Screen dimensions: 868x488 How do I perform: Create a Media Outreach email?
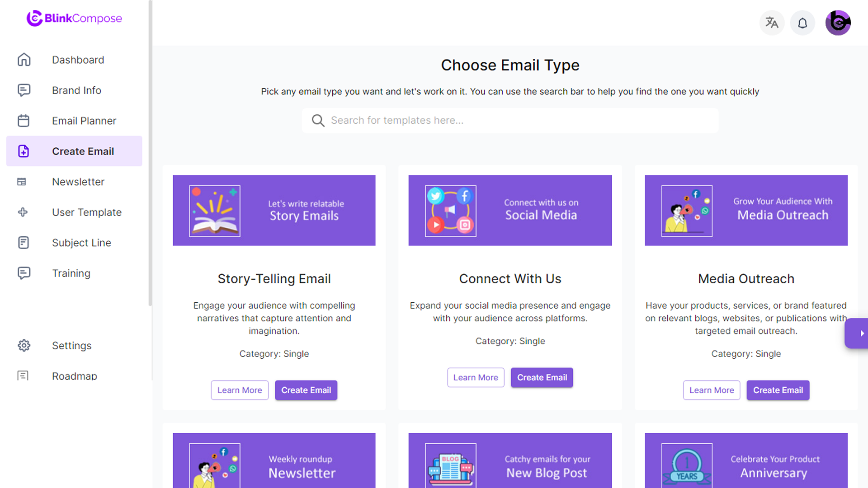point(778,390)
